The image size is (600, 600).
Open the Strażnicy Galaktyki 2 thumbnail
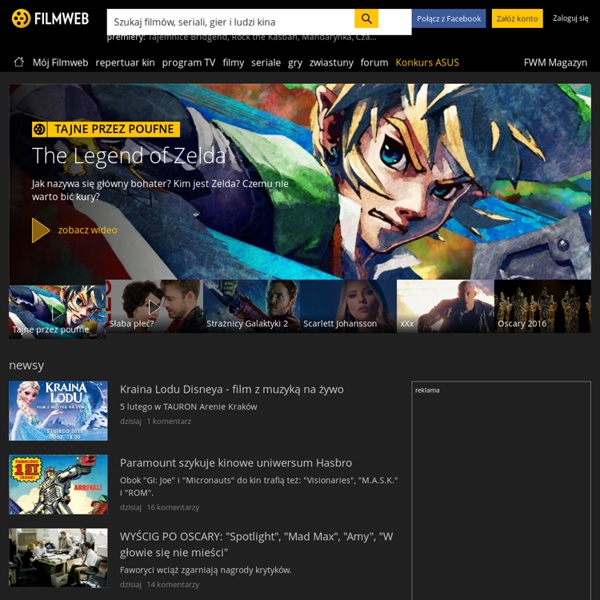(251, 308)
